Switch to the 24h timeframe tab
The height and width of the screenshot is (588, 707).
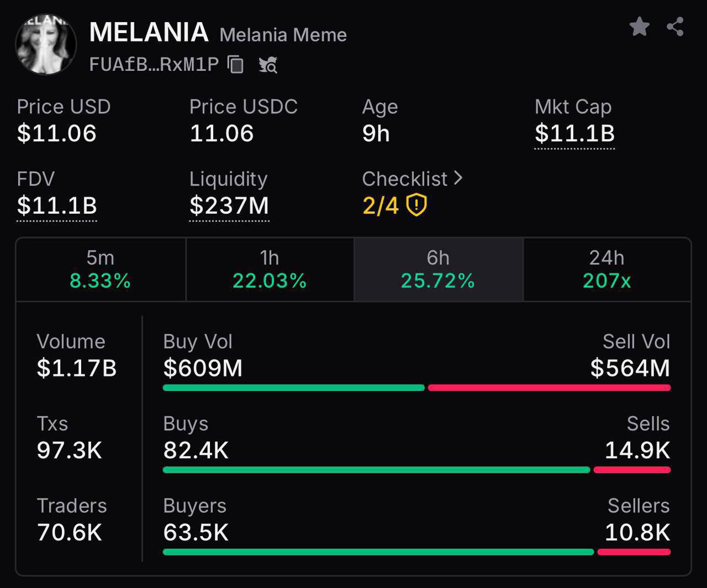pyautogui.click(x=606, y=269)
